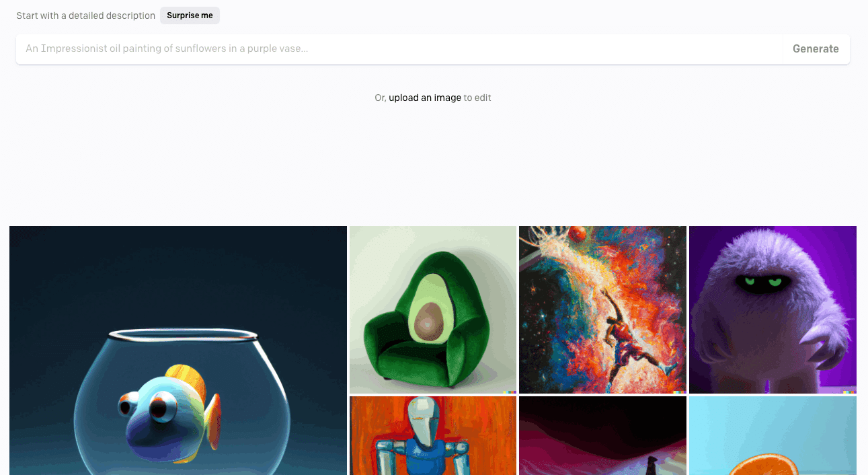868x475 pixels.
Task: Click color-bar watermark on avocado chair image
Action: pyautogui.click(x=509, y=392)
